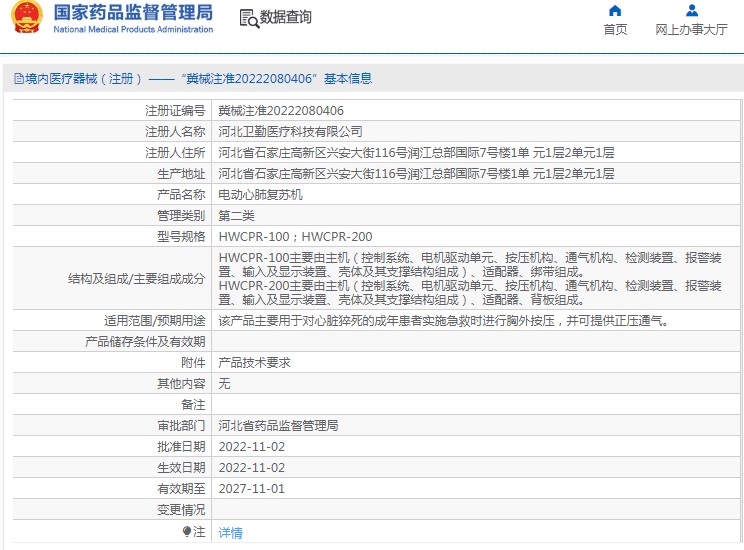Click the 变更情况 row label
The image size is (744, 550).
(181, 510)
